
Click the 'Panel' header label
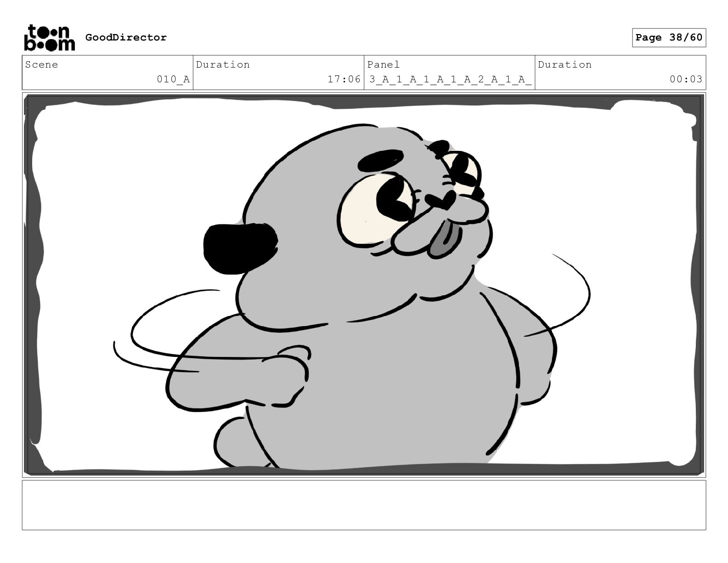[x=384, y=64]
